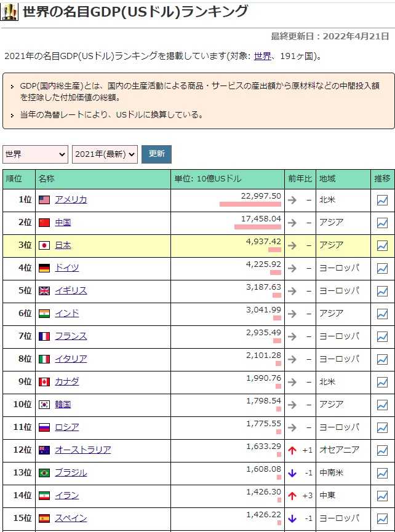Expand the 世界 region dropdown
The height and width of the screenshot is (532, 395).
coord(35,154)
